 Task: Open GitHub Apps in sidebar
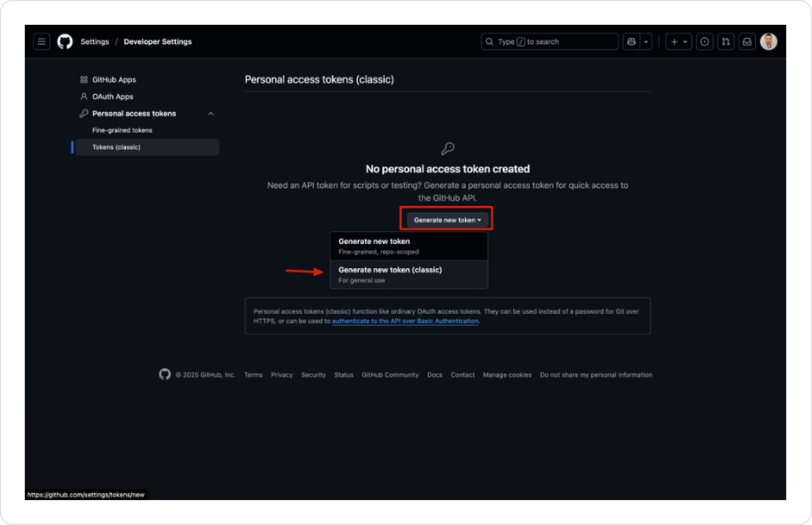click(x=114, y=80)
